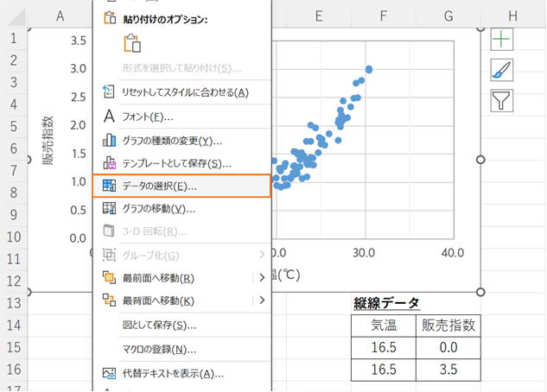The image size is (547, 392).
Task: Open the Chart Styles brush button
Action: pos(502,70)
